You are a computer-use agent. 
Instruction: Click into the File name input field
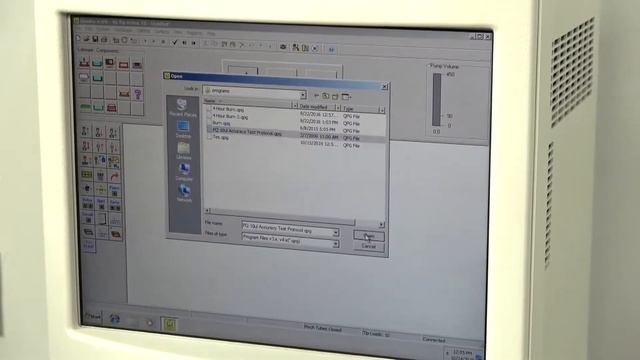pyautogui.click(x=287, y=230)
